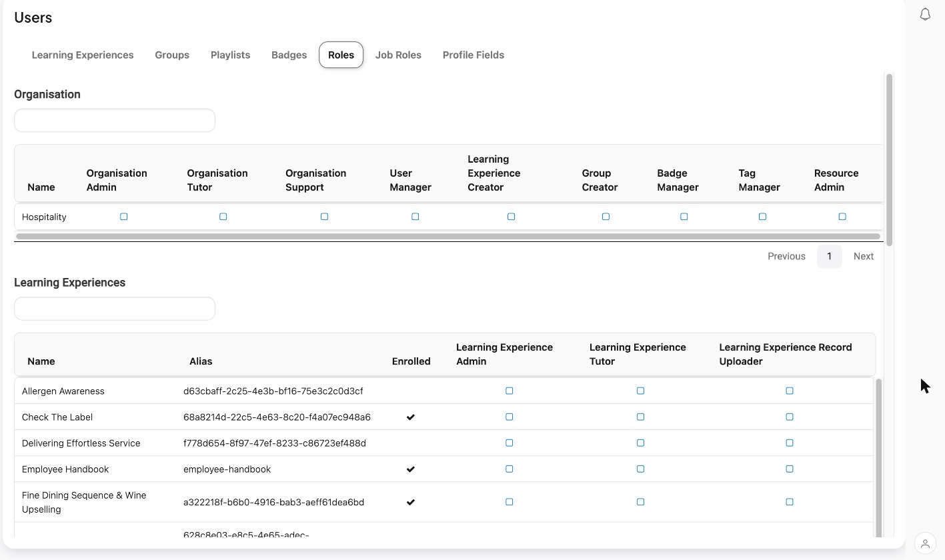The height and width of the screenshot is (560, 945).
Task: Go to the Playlists tab
Action: point(230,55)
